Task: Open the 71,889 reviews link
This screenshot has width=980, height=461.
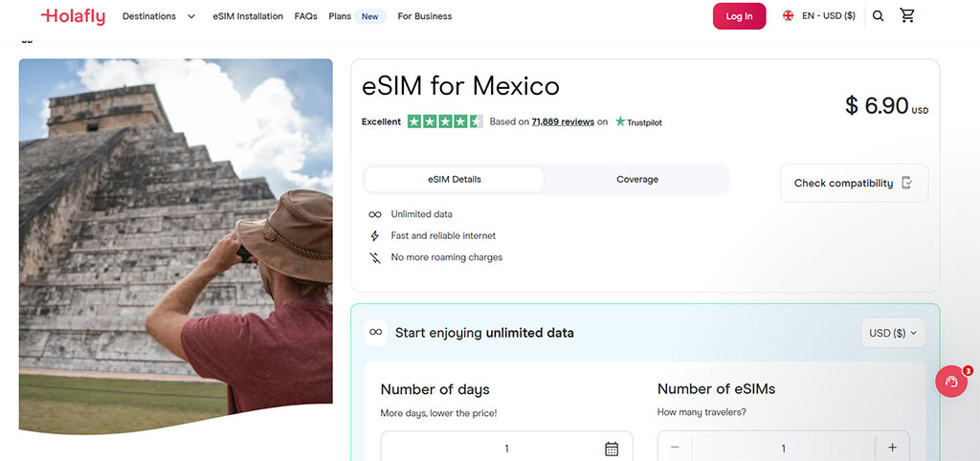Action: [x=563, y=121]
